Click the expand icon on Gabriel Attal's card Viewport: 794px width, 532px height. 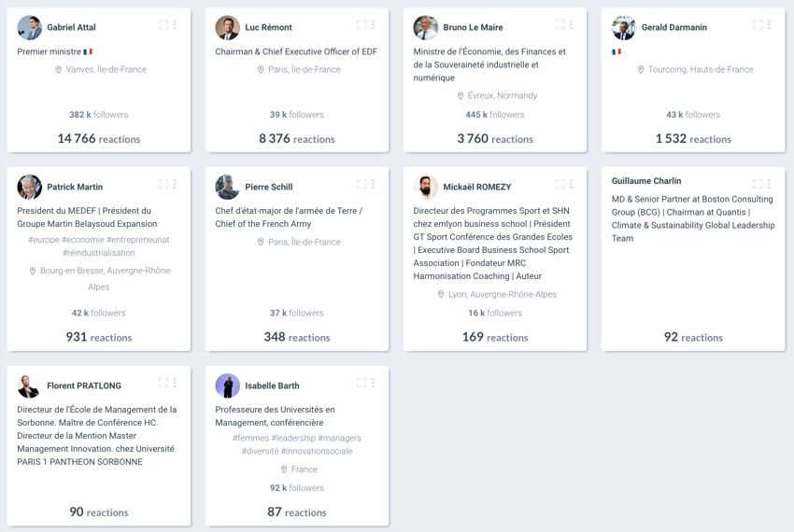point(163,24)
